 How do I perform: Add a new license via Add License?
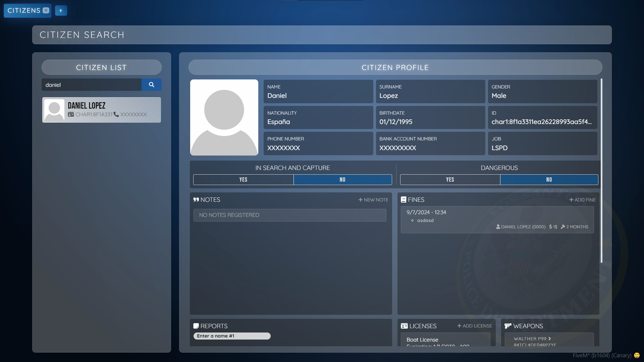pyautogui.click(x=474, y=326)
